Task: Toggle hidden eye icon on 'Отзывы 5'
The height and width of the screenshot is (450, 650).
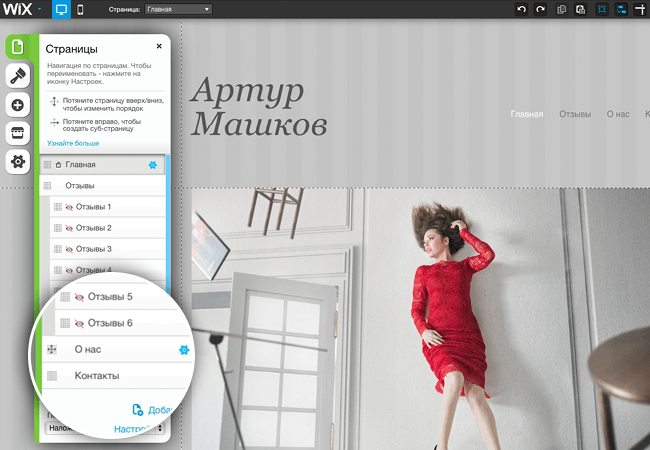Action: click(x=79, y=297)
